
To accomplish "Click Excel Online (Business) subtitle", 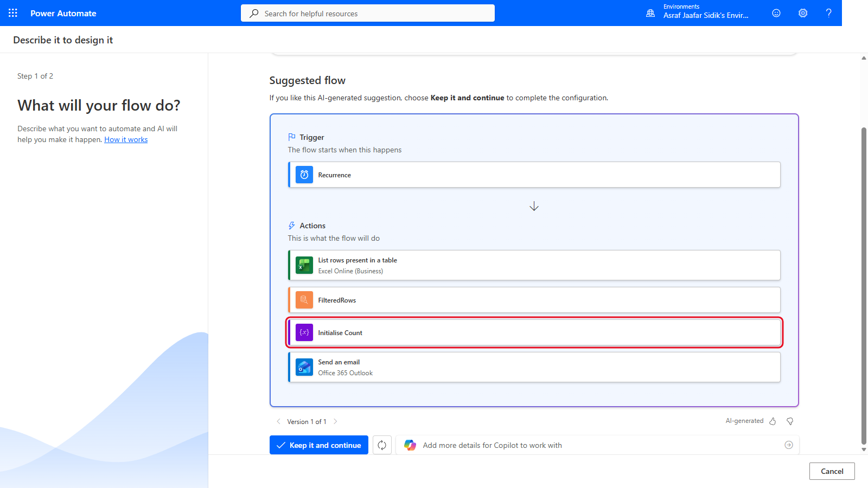I will (350, 271).
